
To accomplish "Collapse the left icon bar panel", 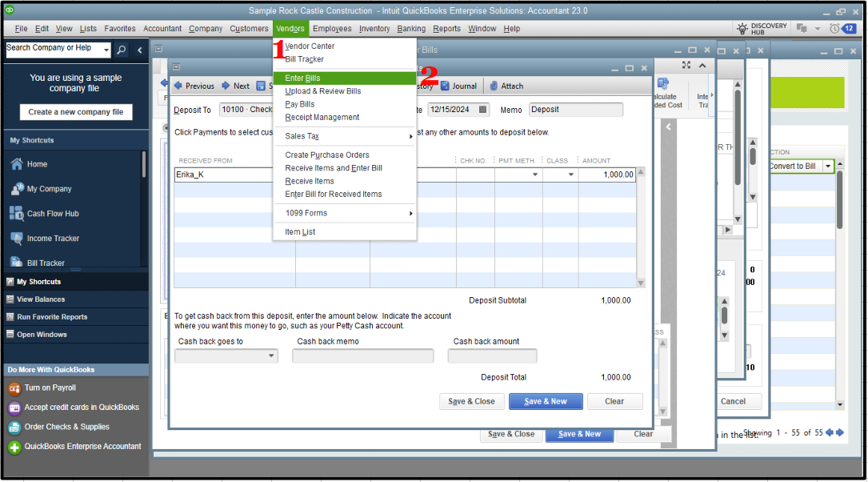I will pyautogui.click(x=139, y=50).
